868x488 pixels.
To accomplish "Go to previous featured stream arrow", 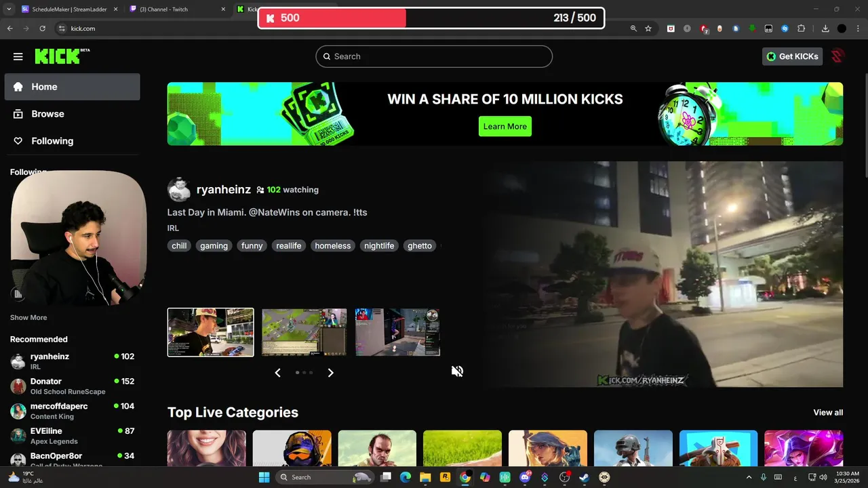I will click(277, 373).
